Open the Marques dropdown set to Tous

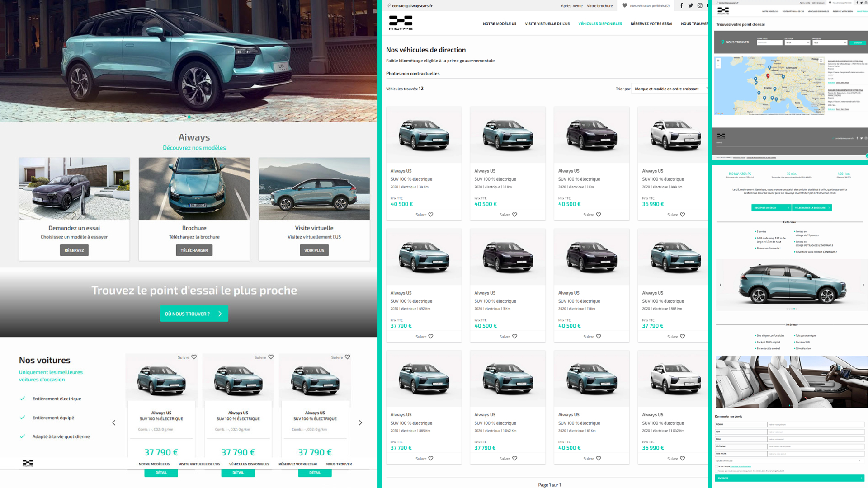[830, 42]
